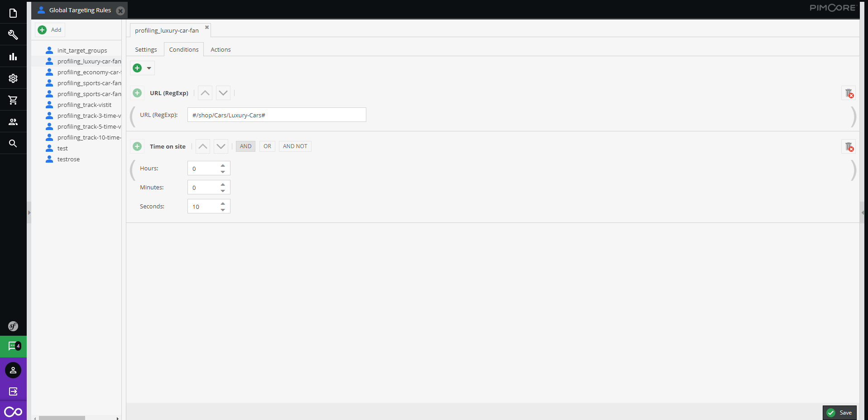Screen dimensions: 868x420
Task: Move Time on site condition up
Action: [203, 146]
